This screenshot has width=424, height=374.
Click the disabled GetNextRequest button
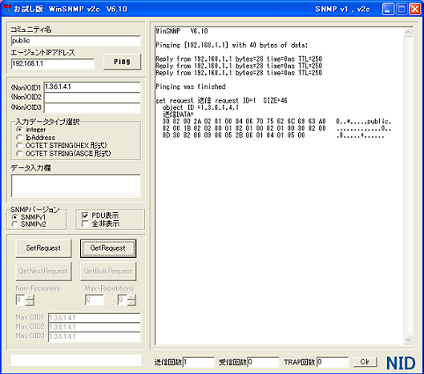coord(43,271)
